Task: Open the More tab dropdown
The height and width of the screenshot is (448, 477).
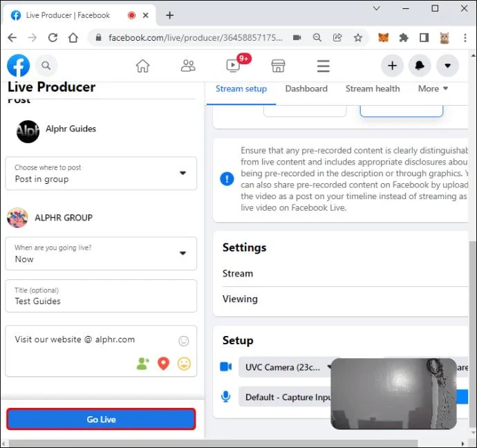Action: [433, 88]
